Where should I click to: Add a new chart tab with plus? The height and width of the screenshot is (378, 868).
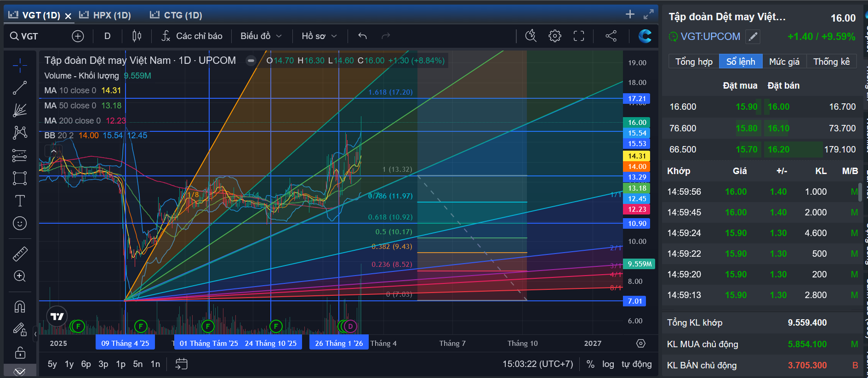(630, 14)
